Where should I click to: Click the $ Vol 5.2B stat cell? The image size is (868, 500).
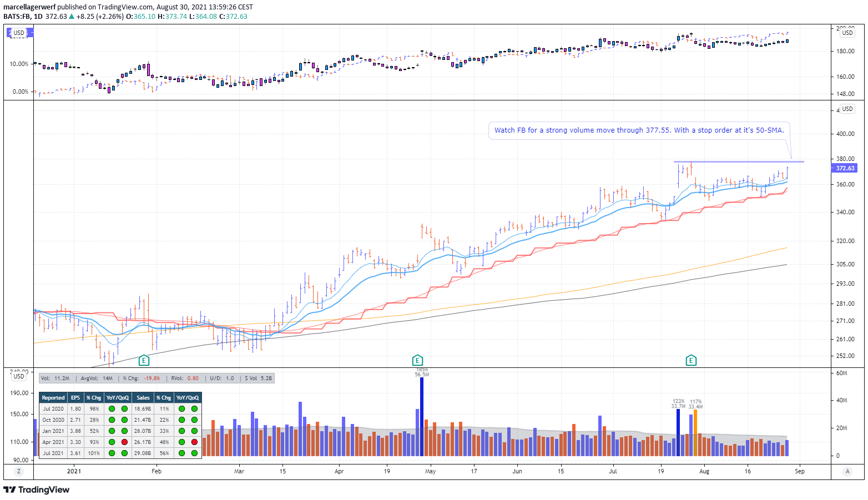pyautogui.click(x=258, y=378)
